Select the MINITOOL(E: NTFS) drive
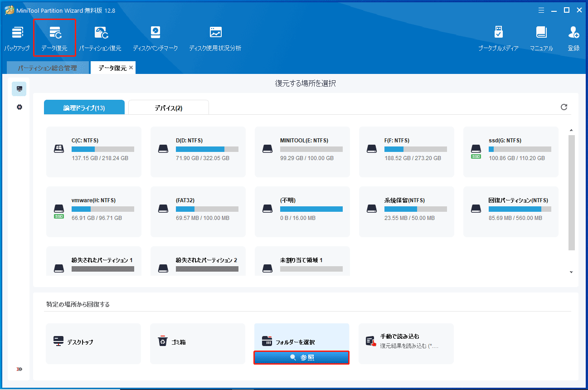Image resolution: width=588 pixels, height=390 pixels. click(302, 151)
